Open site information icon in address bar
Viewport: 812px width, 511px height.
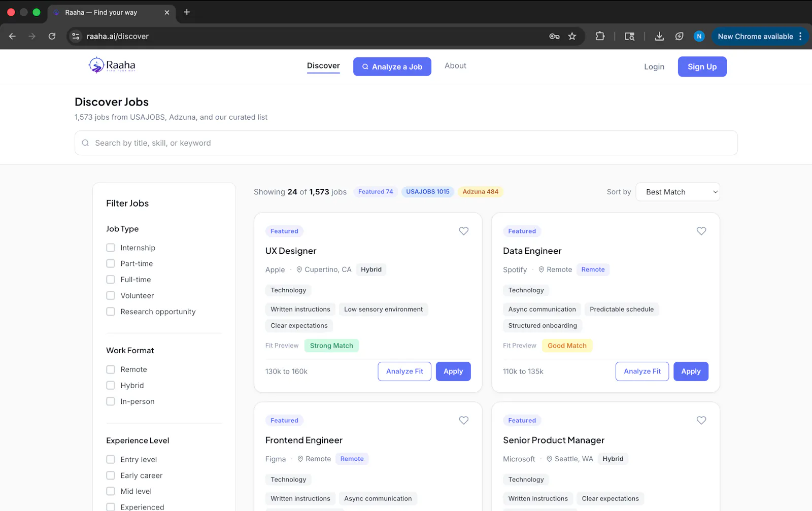pyautogui.click(x=76, y=36)
